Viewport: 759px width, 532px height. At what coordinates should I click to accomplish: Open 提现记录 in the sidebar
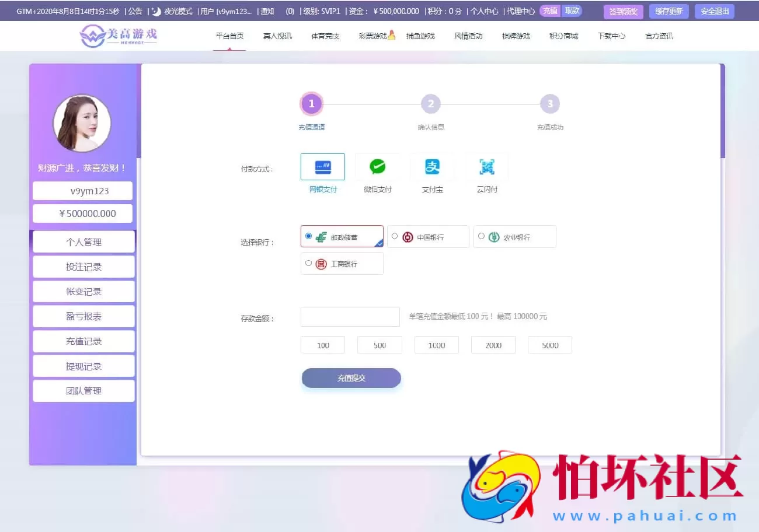pyautogui.click(x=83, y=366)
